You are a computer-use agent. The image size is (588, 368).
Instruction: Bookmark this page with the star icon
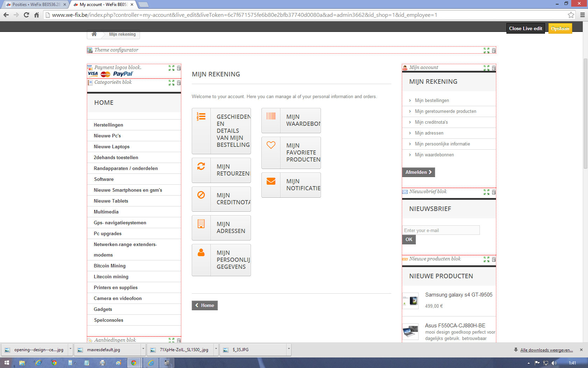pyautogui.click(x=571, y=15)
